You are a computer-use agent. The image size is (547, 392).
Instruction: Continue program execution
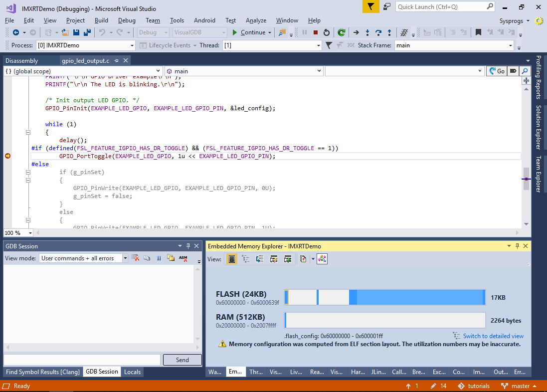coord(249,32)
